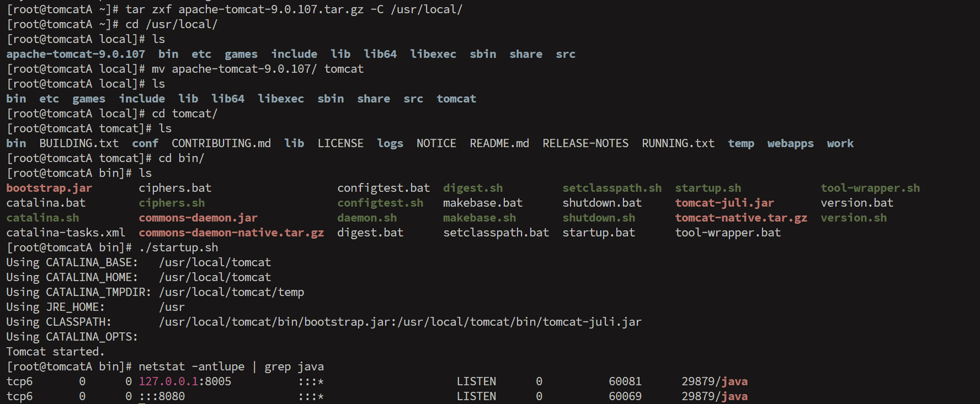Click setclasspath.bat file name
Viewport: 980px width, 404px height.
496,233
